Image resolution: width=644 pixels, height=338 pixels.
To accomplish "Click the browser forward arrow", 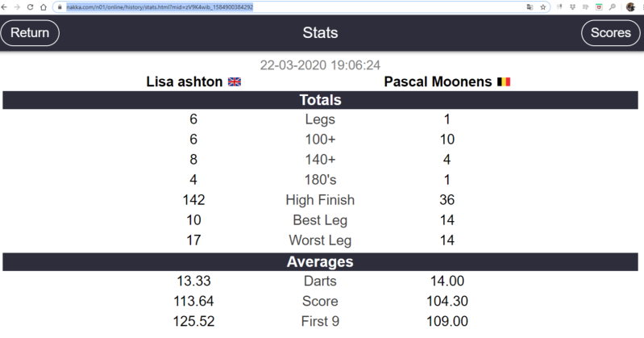I will 18,6.
